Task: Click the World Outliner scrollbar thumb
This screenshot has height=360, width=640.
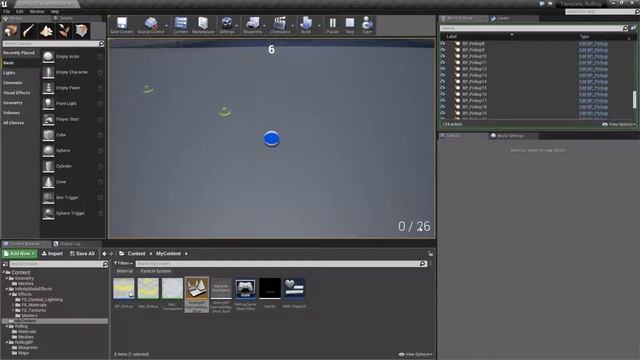Action: pos(634,100)
